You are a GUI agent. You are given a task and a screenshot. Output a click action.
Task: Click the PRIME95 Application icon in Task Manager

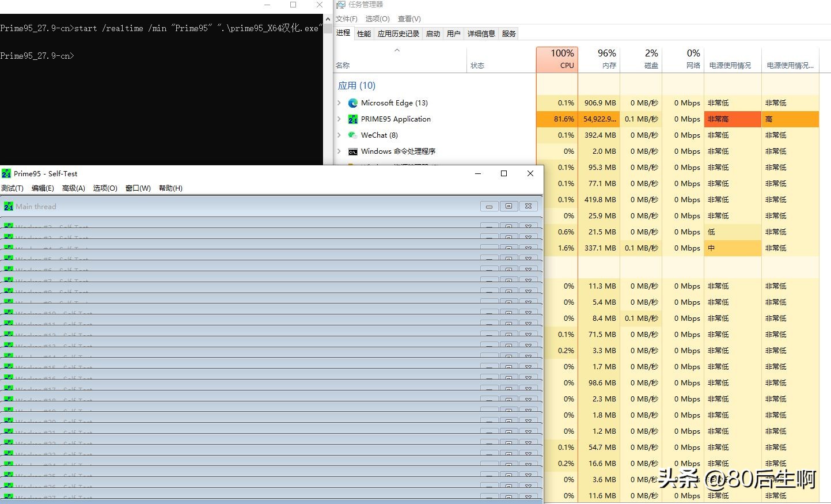click(353, 119)
